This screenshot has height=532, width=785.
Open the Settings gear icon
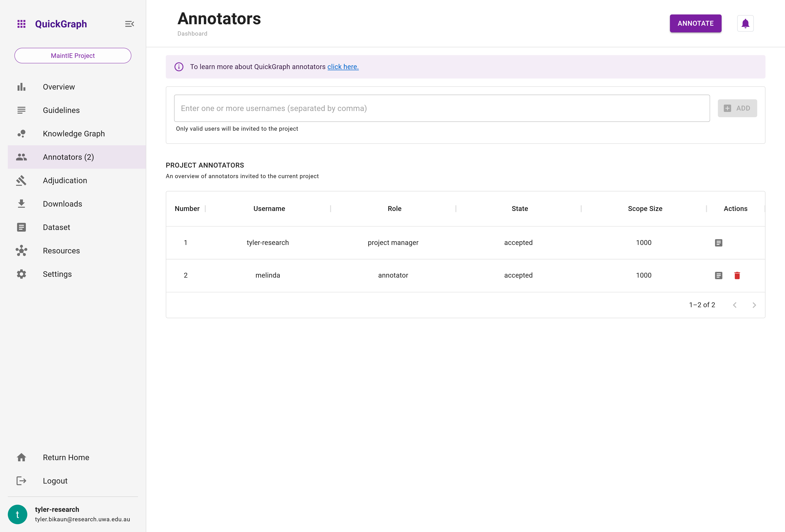21,274
